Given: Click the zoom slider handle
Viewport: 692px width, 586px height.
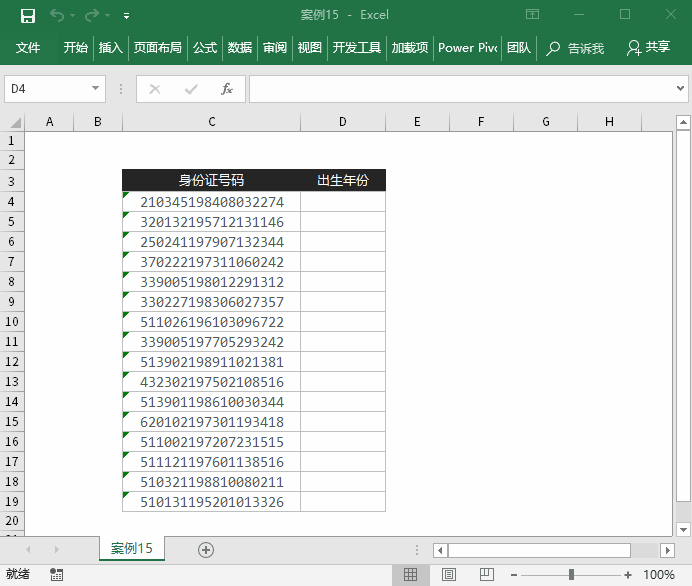Looking at the screenshot, I should pos(571,575).
